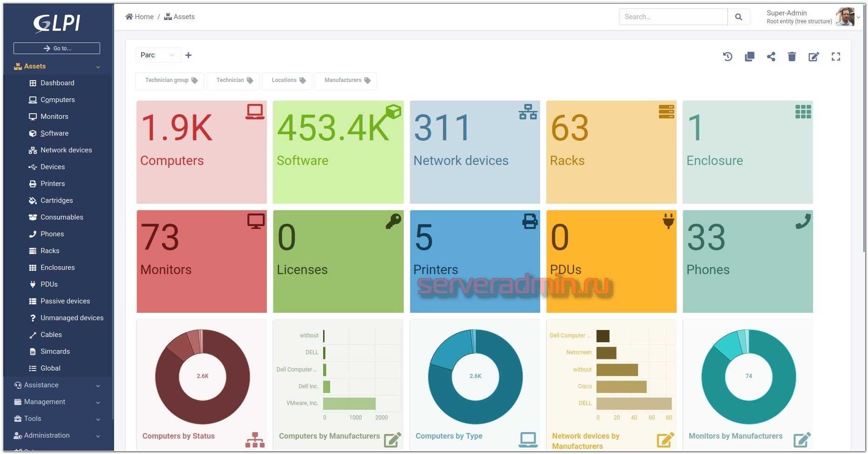
Task: Click the Monitors by Manufacturers donut chart
Action: point(748,377)
